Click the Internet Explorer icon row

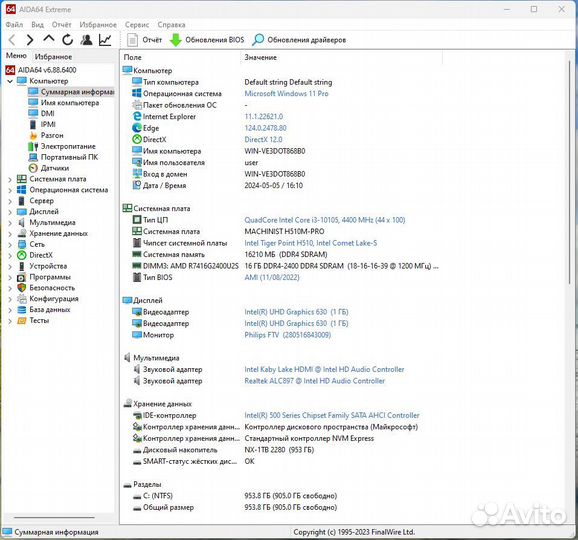click(208, 116)
